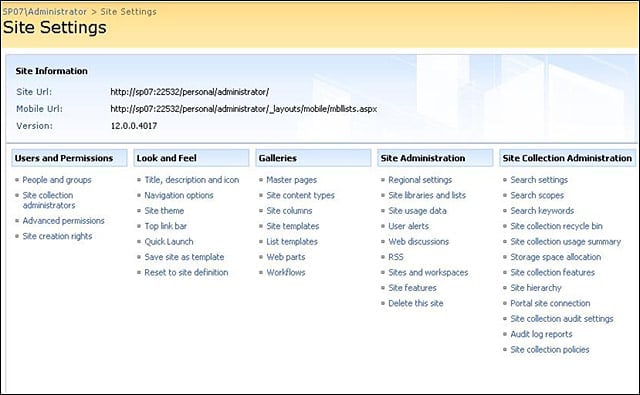
Task: Click the SP07\Administrator breadcrumb
Action: click(x=44, y=12)
